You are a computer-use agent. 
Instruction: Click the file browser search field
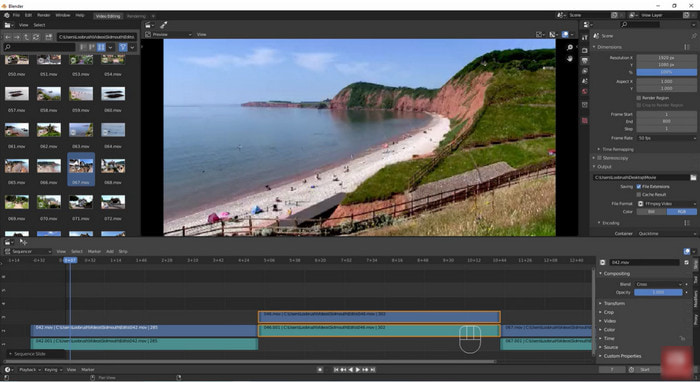pos(39,47)
